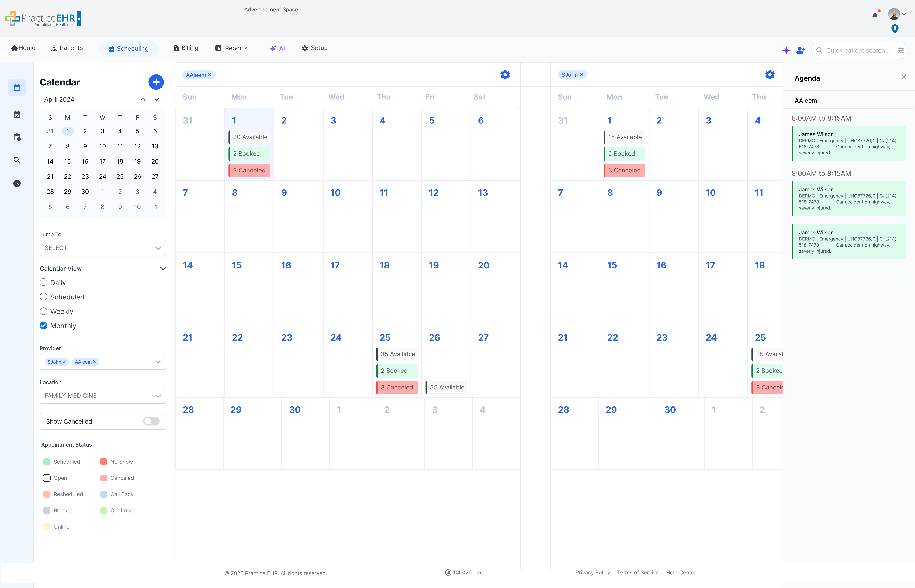
Task: Select the Weekly calendar view
Action: pos(43,311)
